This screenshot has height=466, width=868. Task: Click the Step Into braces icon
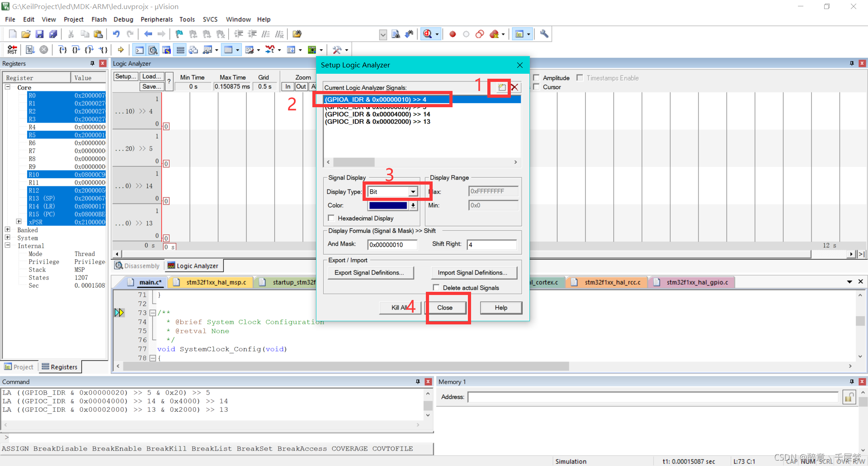62,50
